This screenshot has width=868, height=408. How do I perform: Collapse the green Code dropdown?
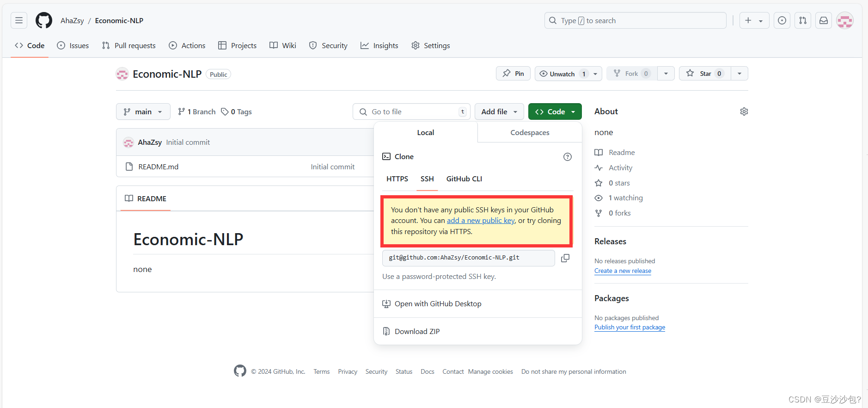click(555, 111)
